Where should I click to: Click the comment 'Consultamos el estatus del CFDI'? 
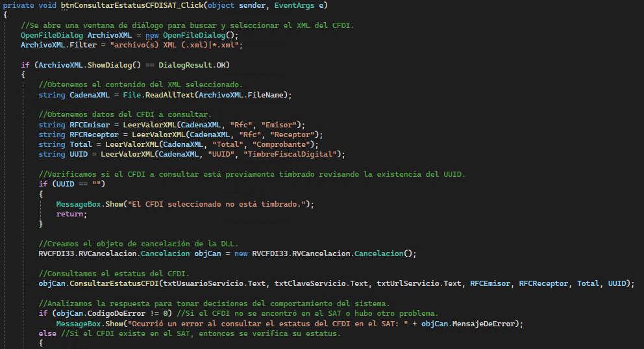pyautogui.click(x=114, y=274)
